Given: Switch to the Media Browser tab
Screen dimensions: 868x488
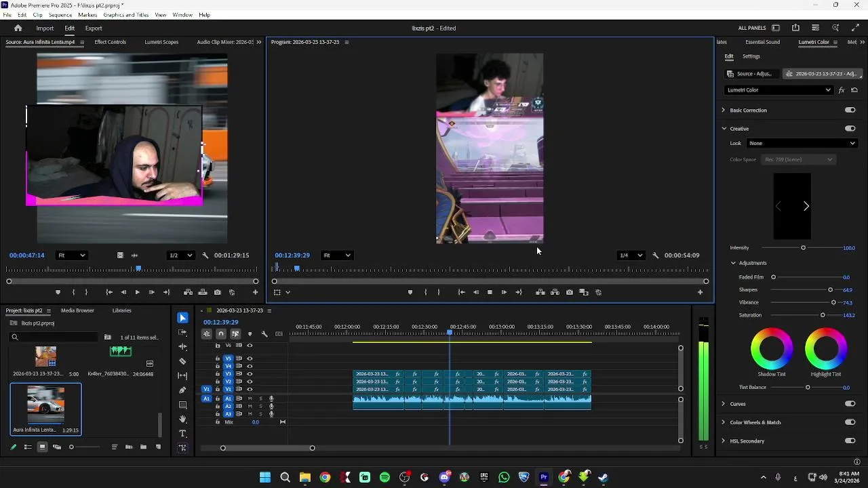Looking at the screenshot, I should [x=77, y=310].
